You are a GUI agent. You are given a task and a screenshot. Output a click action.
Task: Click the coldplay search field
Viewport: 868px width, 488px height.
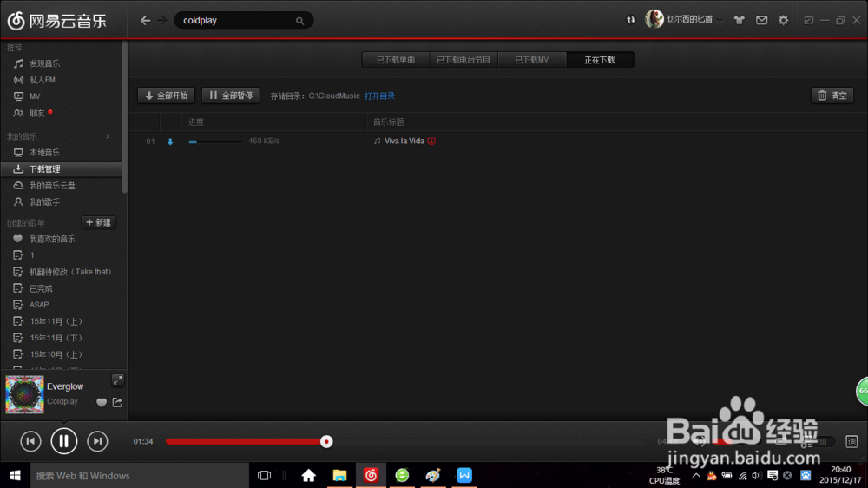point(244,21)
